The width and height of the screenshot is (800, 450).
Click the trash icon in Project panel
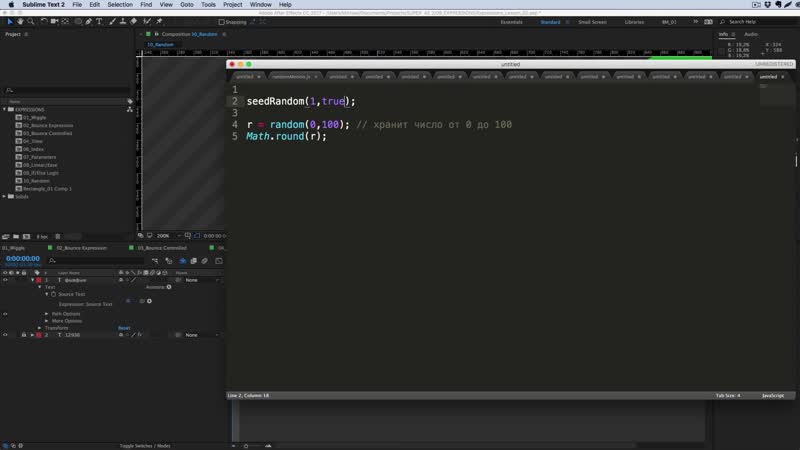[x=58, y=237]
